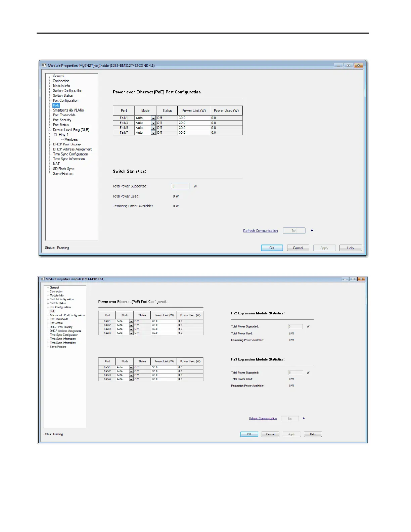Click OK in MyEN2T_to_Inside properties window
The height and width of the screenshot is (532, 411).
pyautogui.click(x=272, y=248)
